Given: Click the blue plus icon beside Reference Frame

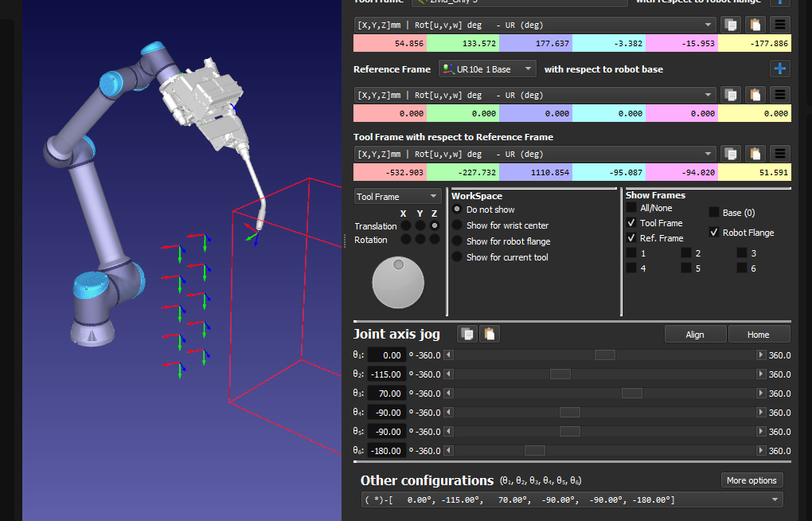Looking at the screenshot, I should pos(780,69).
